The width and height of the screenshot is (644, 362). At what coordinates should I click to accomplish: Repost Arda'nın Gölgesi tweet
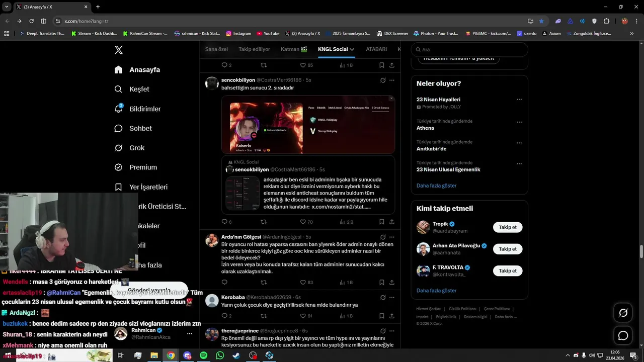click(x=264, y=283)
